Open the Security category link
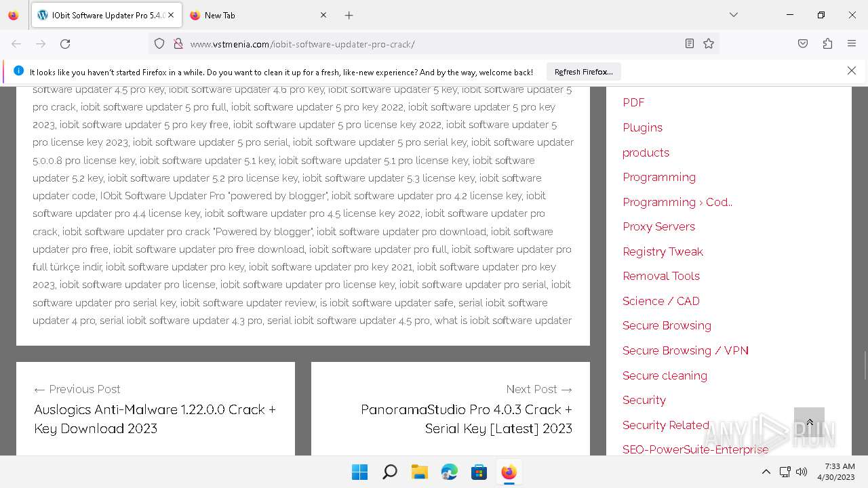Image resolution: width=868 pixels, height=488 pixels. 644,400
